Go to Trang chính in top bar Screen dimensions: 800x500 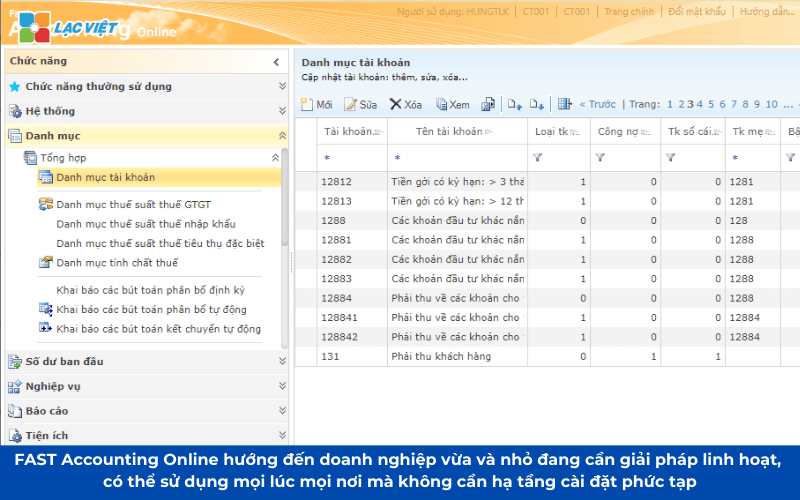[x=629, y=12]
